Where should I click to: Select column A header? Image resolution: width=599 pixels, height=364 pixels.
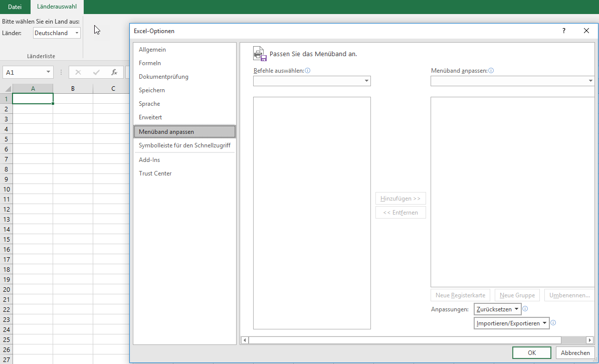point(33,88)
